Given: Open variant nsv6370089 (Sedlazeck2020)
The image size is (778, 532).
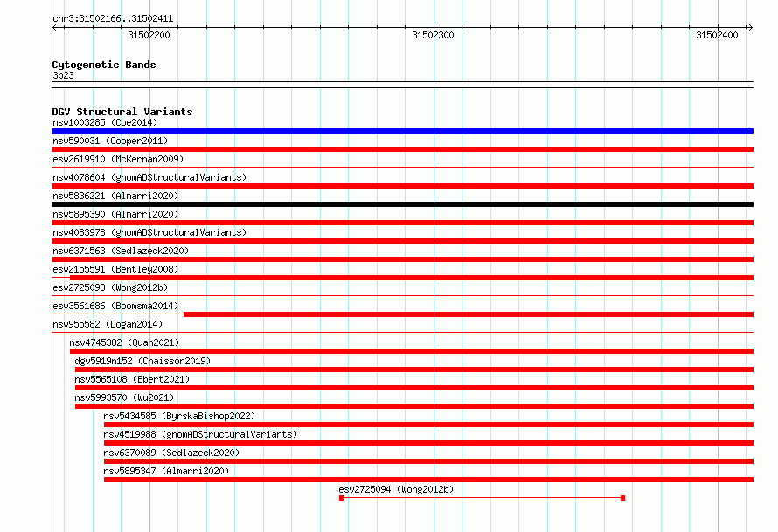Looking at the screenshot, I should [x=171, y=453].
